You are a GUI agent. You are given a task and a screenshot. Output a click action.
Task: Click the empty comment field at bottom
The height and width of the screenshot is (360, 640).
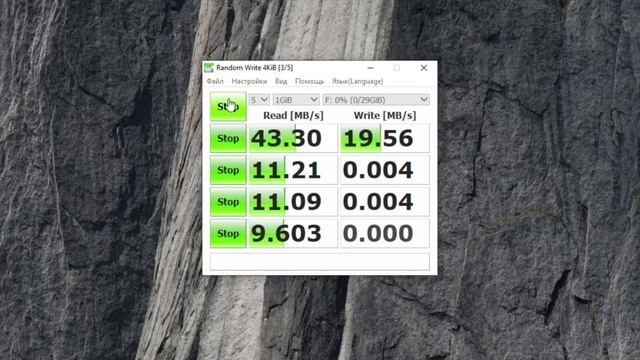click(320, 262)
